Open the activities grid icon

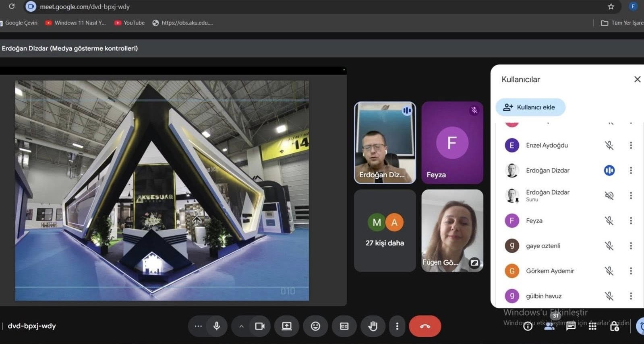(592, 326)
